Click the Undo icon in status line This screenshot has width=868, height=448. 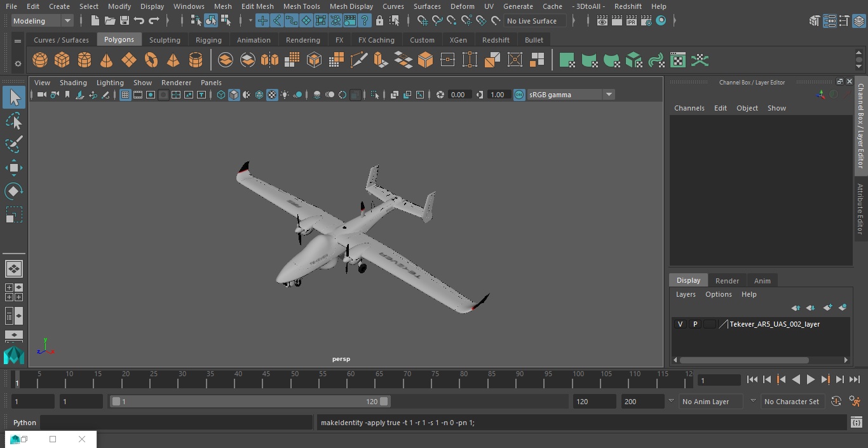point(139,21)
